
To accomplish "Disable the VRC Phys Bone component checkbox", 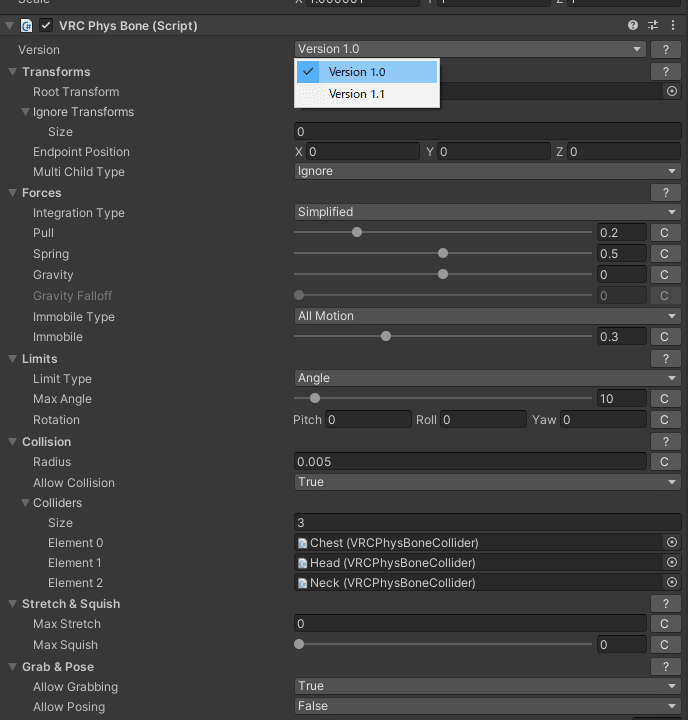I will click(x=46, y=25).
